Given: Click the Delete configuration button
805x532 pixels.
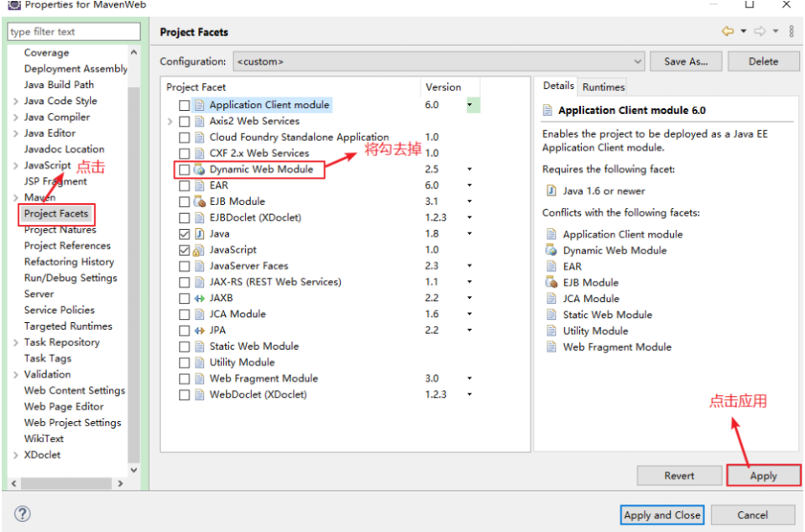Looking at the screenshot, I should pos(763,61).
